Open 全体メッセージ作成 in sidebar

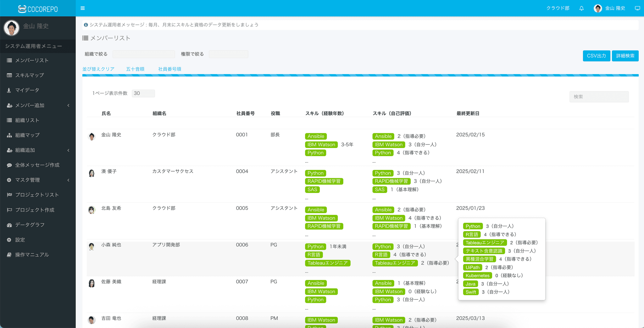click(x=37, y=165)
